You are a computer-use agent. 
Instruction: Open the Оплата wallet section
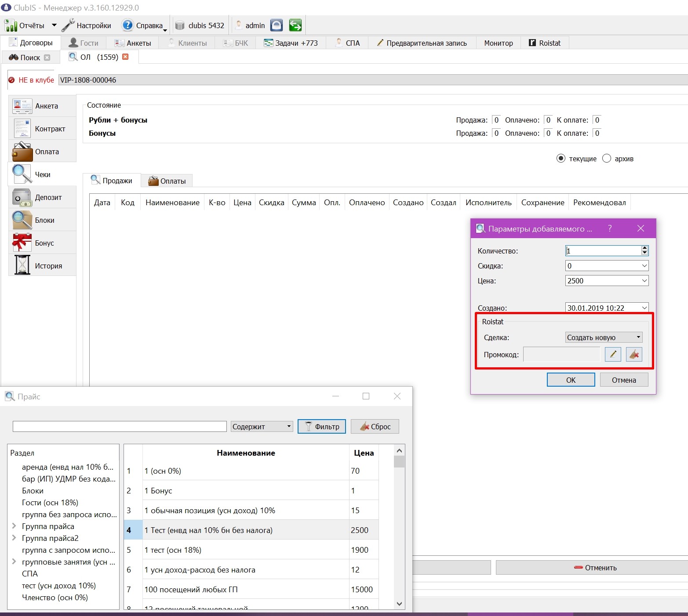(x=42, y=152)
